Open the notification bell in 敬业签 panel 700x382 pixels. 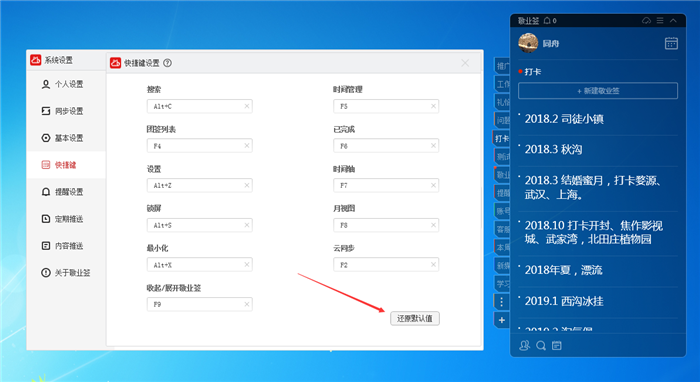[547, 21]
